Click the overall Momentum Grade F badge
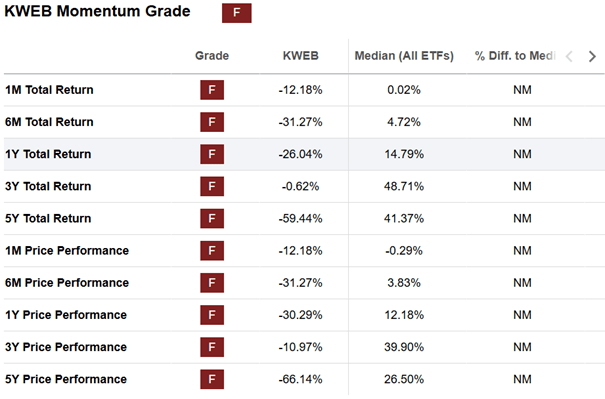This screenshot has height=399, width=605. (x=237, y=13)
